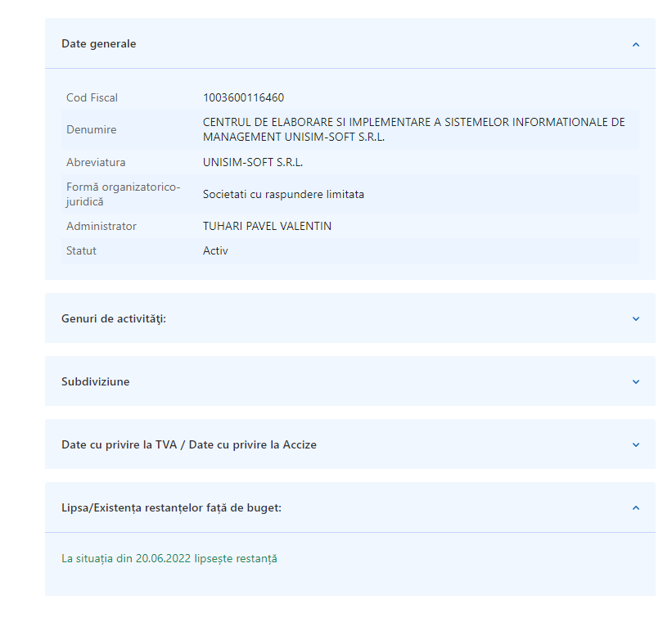Viewport: 672px width, 622px height.
Task: Collapse the restanțe față de buget chevron
Action: (635, 508)
